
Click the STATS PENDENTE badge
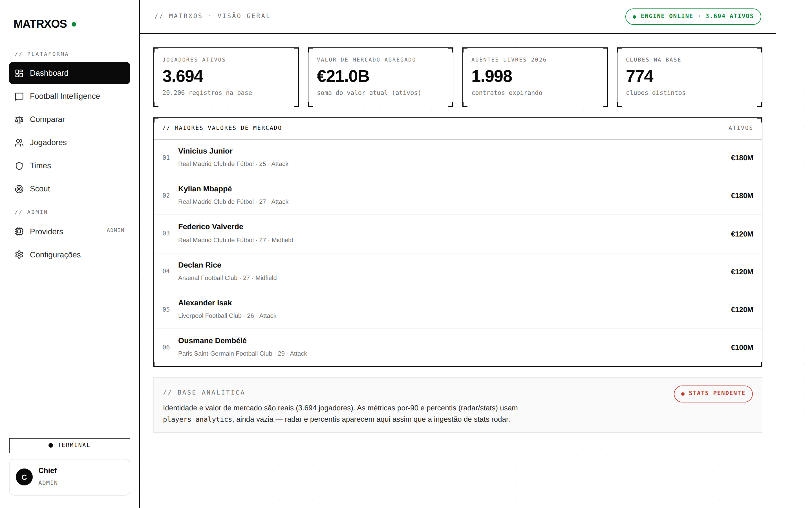713,394
